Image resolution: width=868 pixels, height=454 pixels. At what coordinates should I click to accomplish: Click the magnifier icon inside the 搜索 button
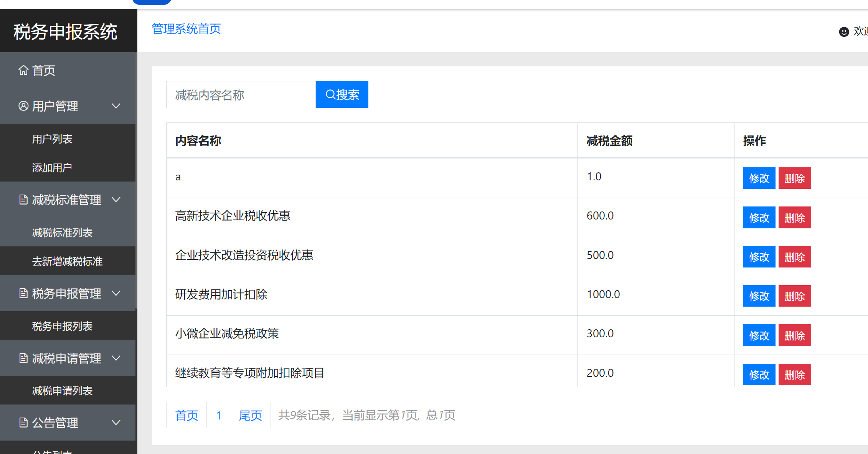(330, 94)
